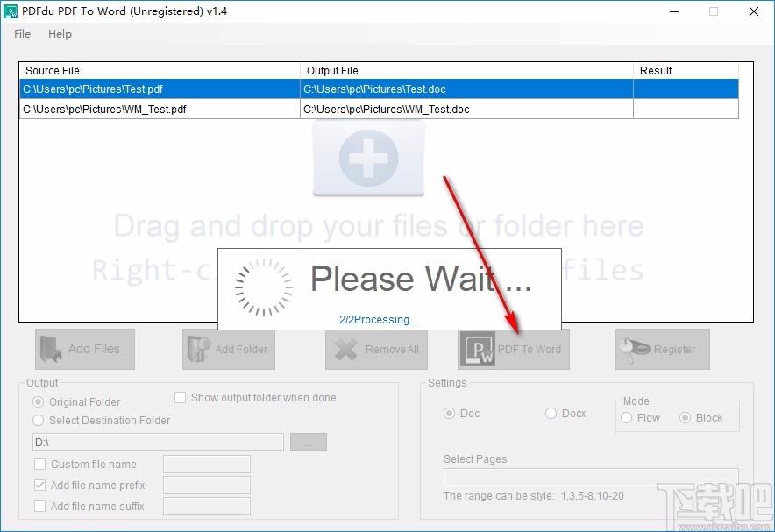Screen dimensions: 775x532
Task: Switch Mode to Flow
Action: [x=626, y=418]
